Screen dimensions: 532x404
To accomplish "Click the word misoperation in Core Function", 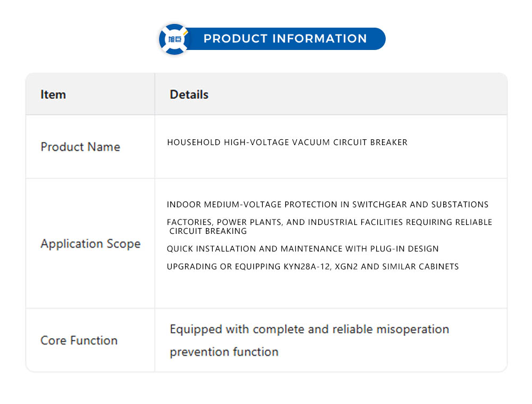I will tap(412, 330).
